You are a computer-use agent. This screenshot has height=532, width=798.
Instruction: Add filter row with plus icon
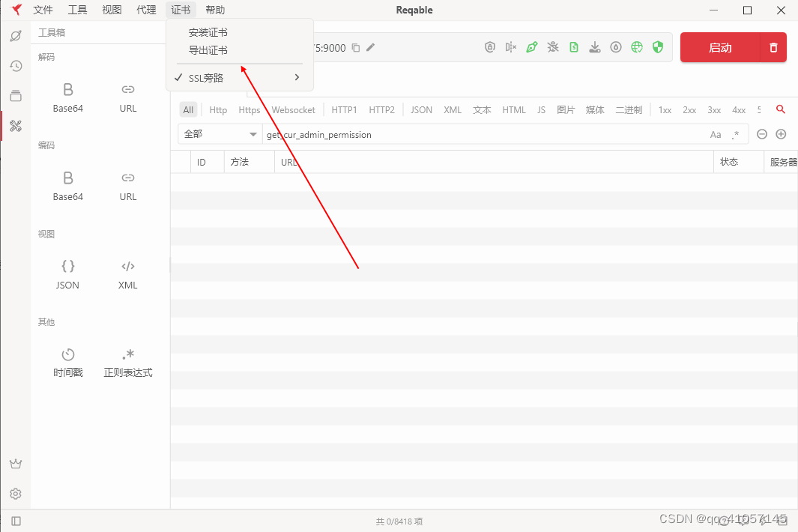(x=781, y=134)
